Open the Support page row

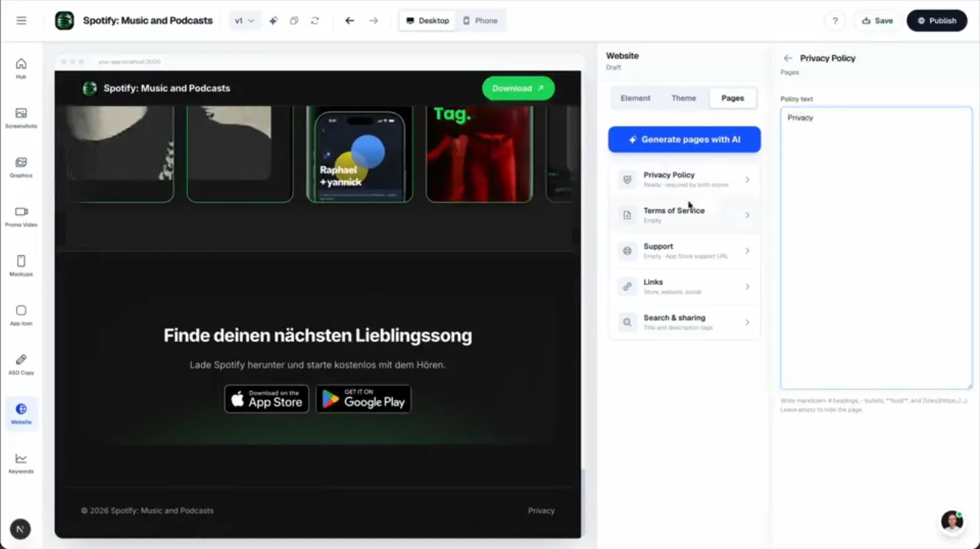[x=685, y=251]
